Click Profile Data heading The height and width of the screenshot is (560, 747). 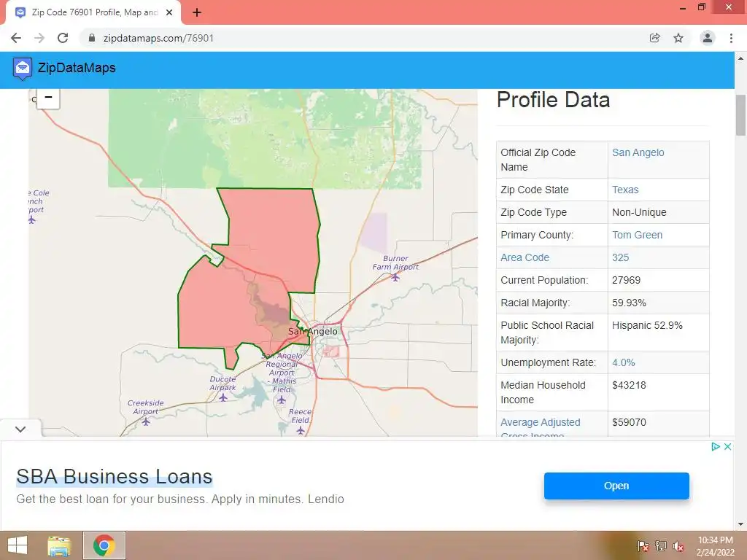point(553,100)
